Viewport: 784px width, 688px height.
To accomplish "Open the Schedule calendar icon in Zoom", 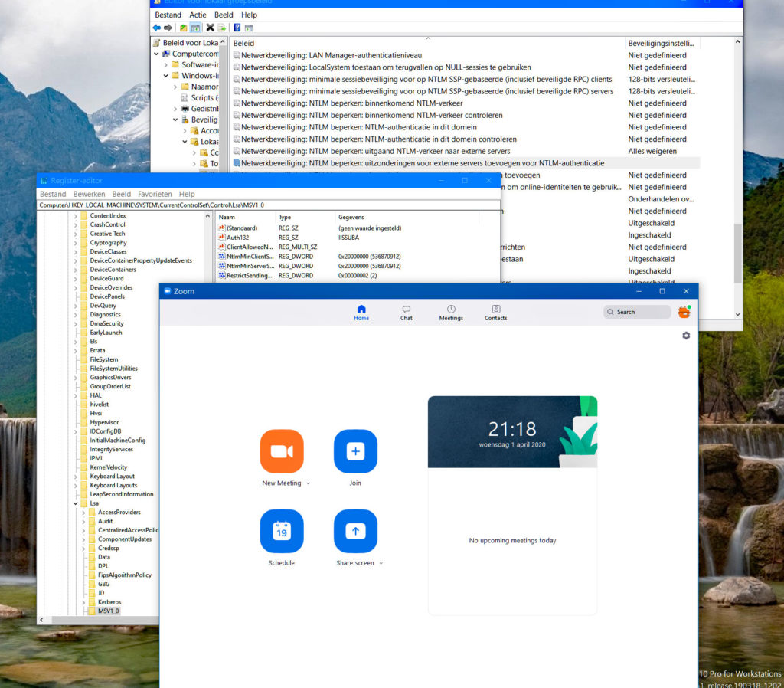I will [282, 531].
